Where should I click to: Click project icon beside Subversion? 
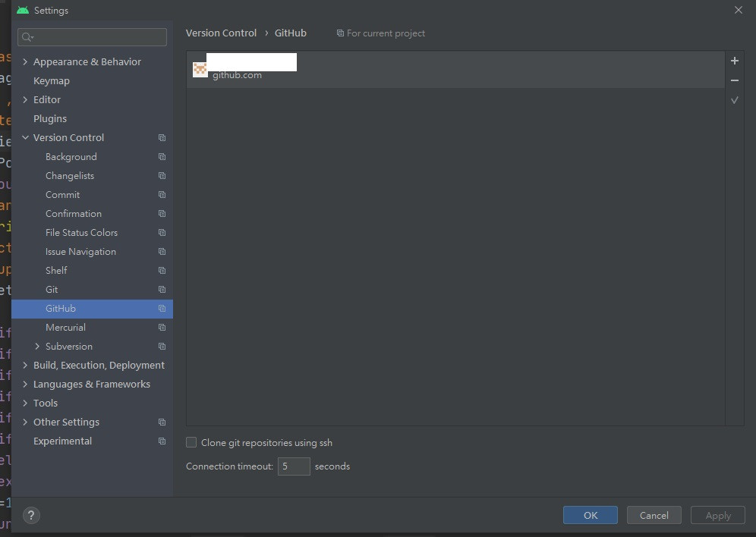click(162, 347)
